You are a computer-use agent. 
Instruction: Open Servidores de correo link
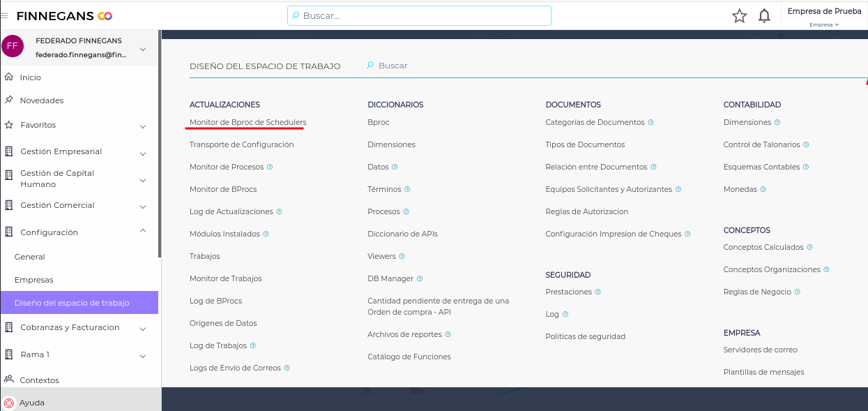(761, 350)
